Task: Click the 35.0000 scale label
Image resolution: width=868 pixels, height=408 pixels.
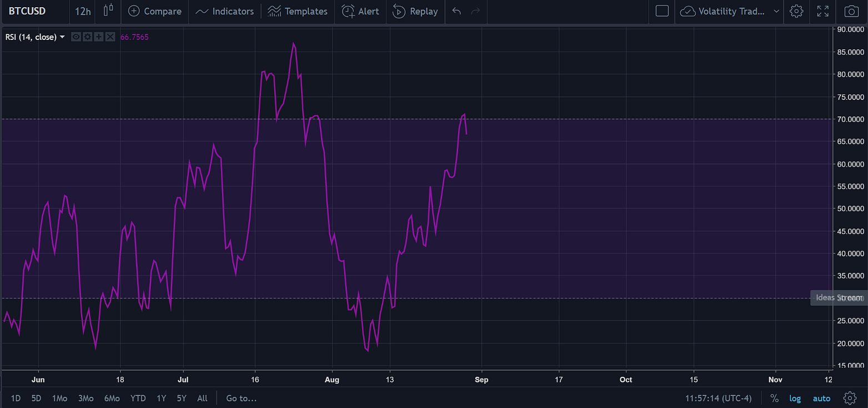Action: pos(850,276)
